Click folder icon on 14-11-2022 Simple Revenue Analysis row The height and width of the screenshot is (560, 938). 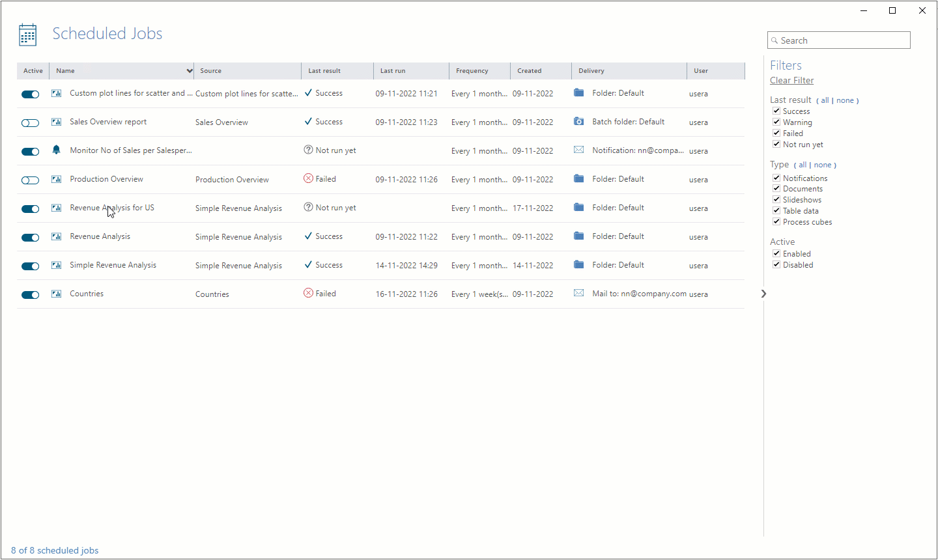[578, 264]
